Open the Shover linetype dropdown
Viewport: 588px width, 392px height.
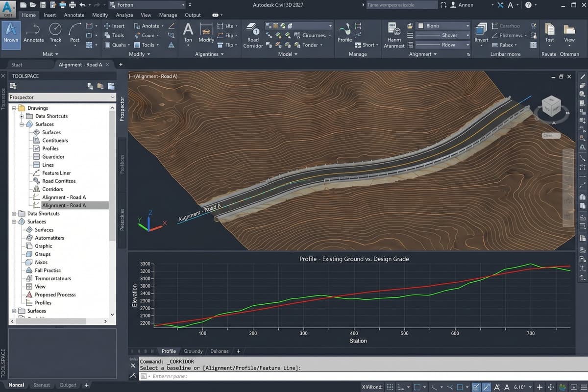point(443,35)
